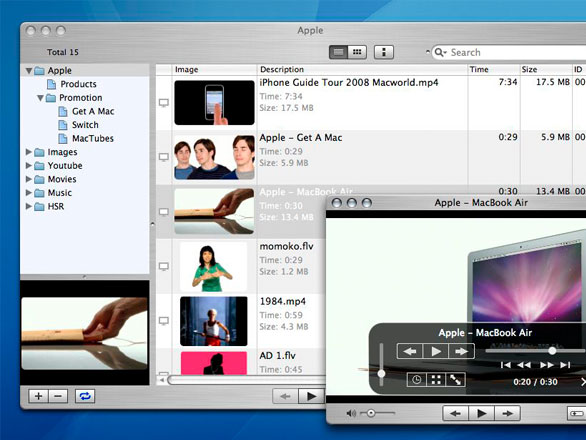Click the main window previous arrow button

coord(286,396)
